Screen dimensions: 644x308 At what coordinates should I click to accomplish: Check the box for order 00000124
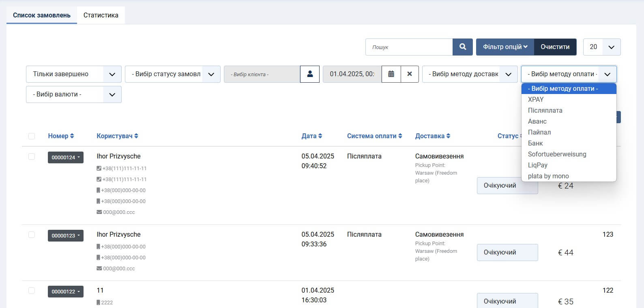point(32,156)
